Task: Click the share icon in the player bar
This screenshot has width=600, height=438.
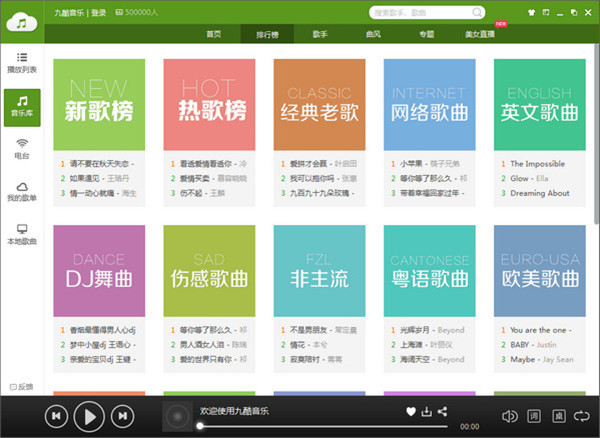Action: 443,411
